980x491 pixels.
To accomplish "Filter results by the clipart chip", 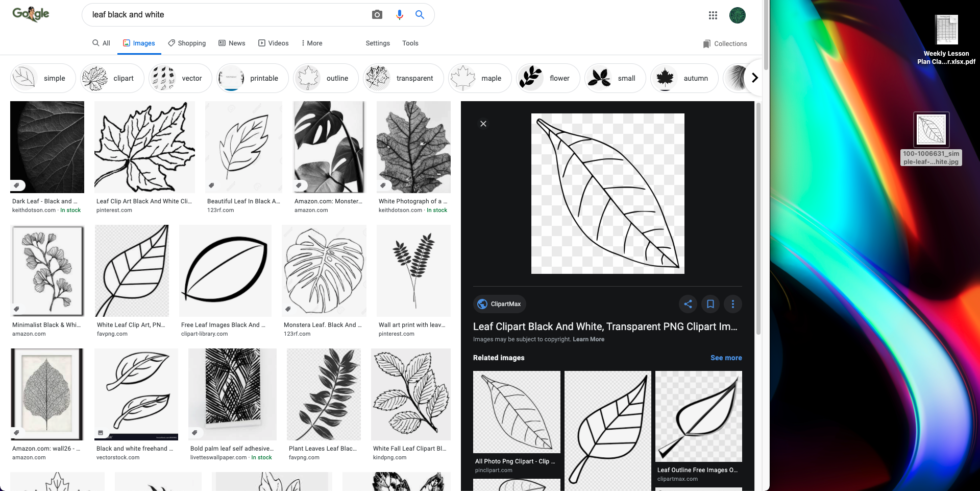I will (112, 78).
